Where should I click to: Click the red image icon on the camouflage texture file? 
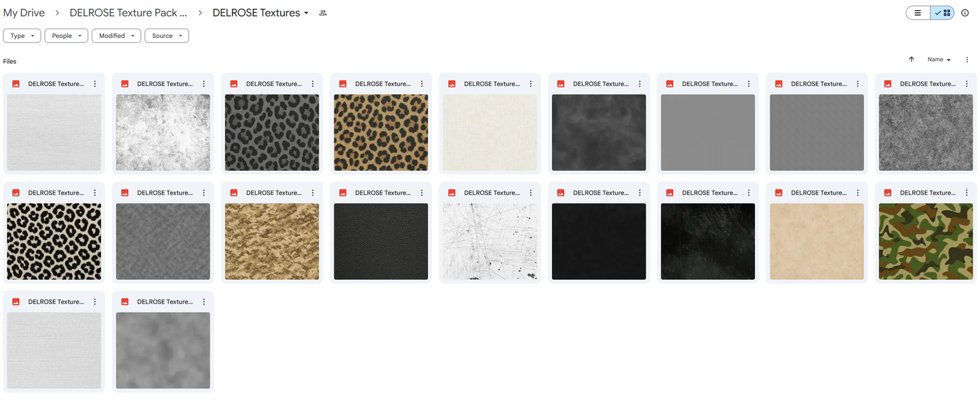pyautogui.click(x=887, y=192)
